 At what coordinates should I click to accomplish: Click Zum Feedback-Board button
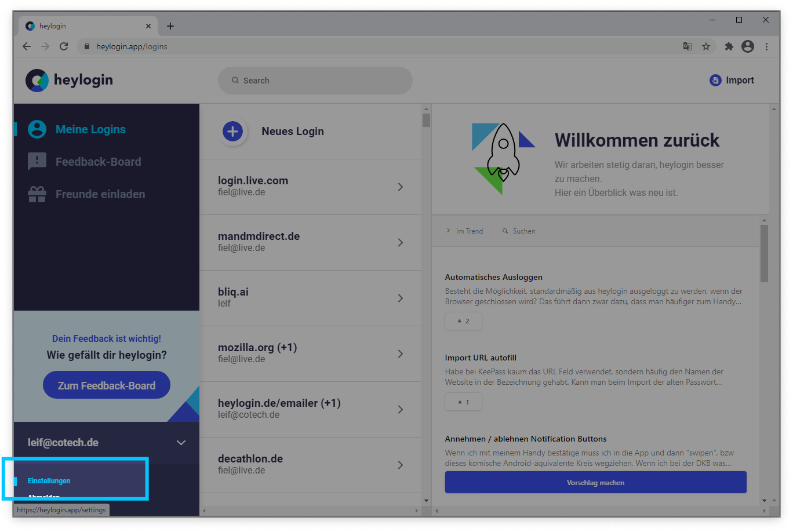coord(107,385)
